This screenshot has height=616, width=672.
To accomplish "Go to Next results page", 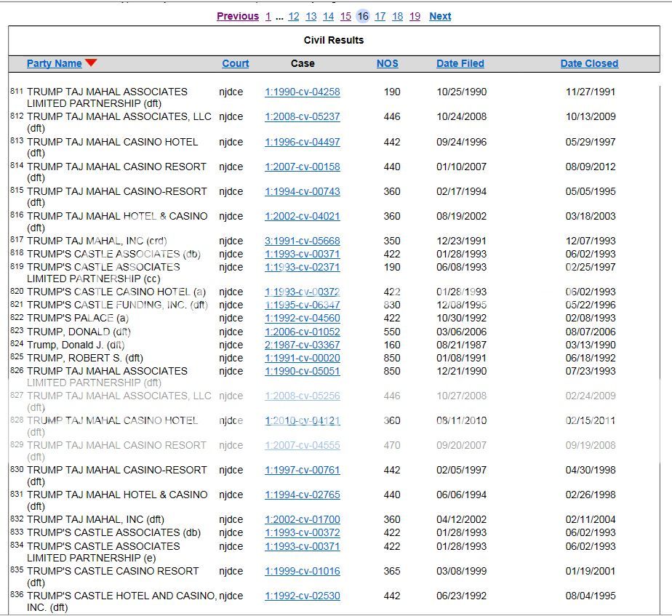I will [440, 16].
